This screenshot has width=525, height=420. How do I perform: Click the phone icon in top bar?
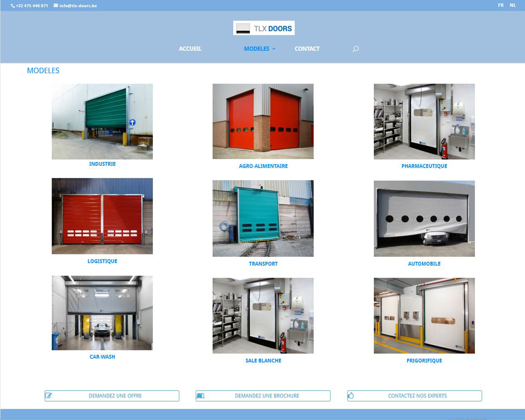click(13, 6)
